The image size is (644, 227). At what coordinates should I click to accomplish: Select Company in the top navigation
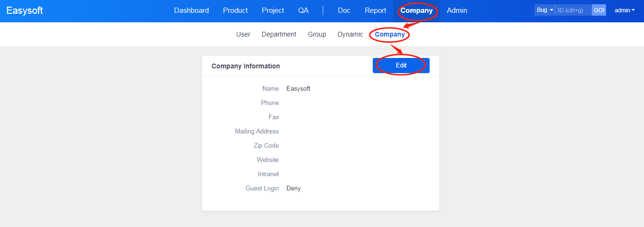(416, 10)
